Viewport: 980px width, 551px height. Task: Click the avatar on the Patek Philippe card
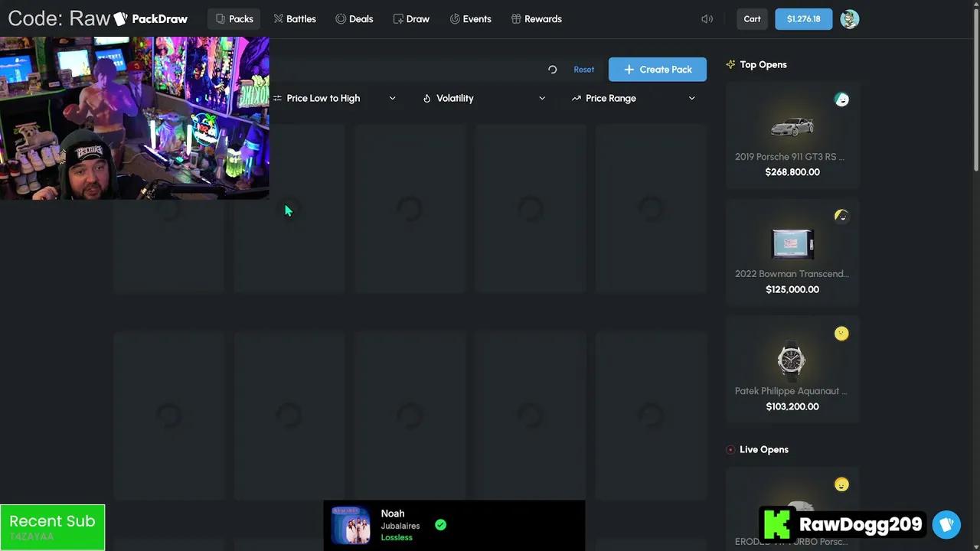[841, 334]
